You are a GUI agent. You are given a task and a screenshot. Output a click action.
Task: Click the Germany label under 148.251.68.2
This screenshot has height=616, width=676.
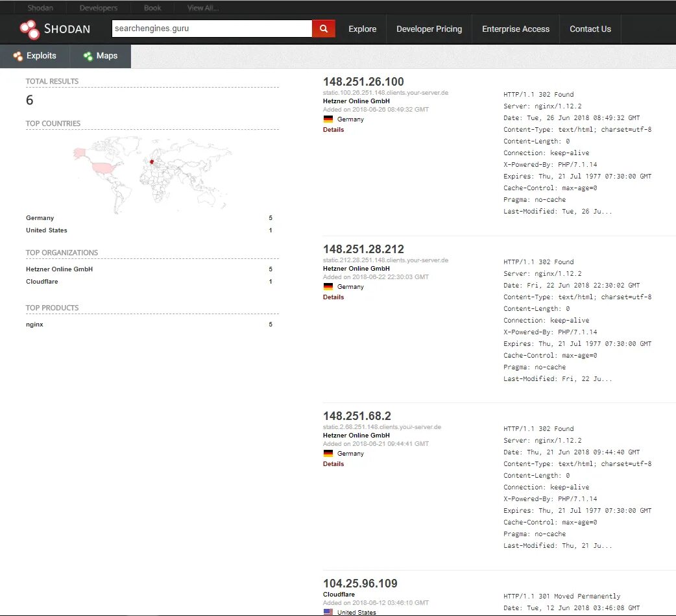350,453
